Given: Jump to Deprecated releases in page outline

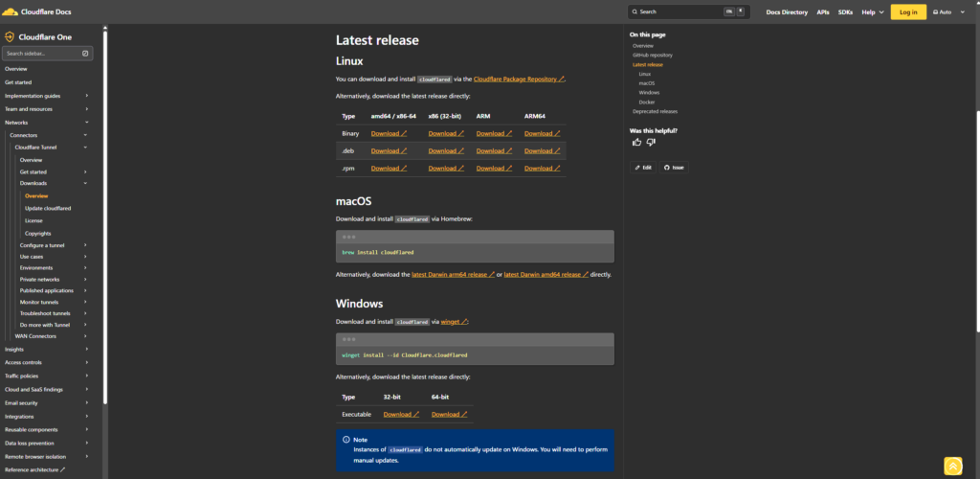Looking at the screenshot, I should click(x=655, y=111).
